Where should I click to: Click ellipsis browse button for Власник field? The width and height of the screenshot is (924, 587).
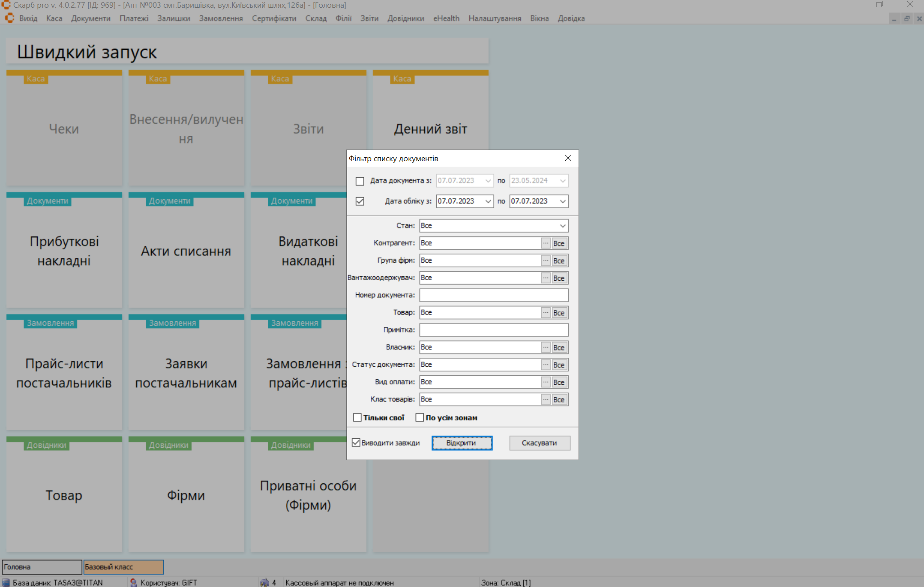[x=546, y=347]
